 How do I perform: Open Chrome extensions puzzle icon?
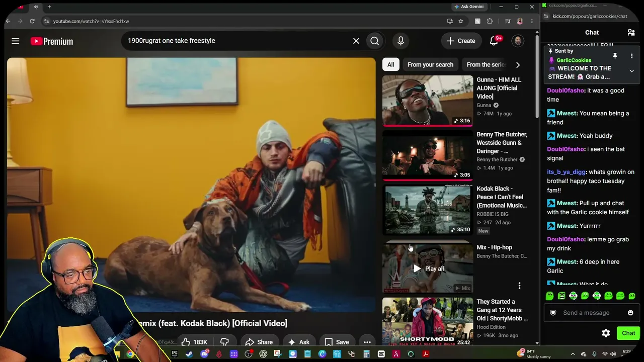490,21
